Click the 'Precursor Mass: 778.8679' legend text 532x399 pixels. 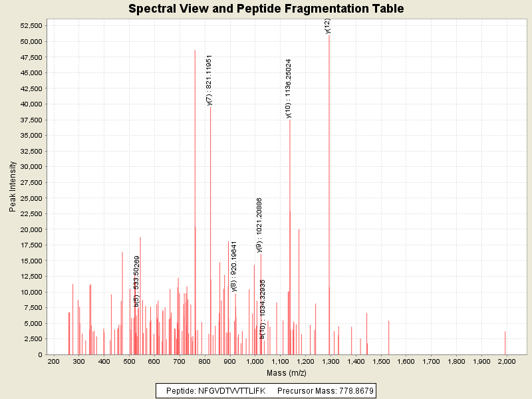pyautogui.click(x=325, y=390)
